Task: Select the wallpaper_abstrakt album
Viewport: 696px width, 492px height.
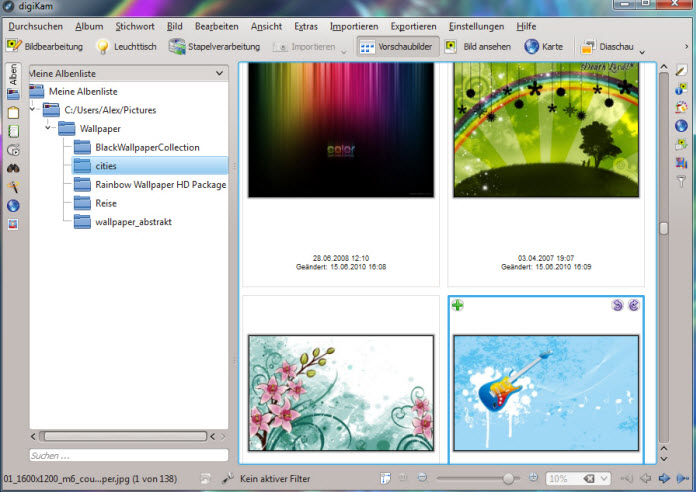Action: coord(133,222)
